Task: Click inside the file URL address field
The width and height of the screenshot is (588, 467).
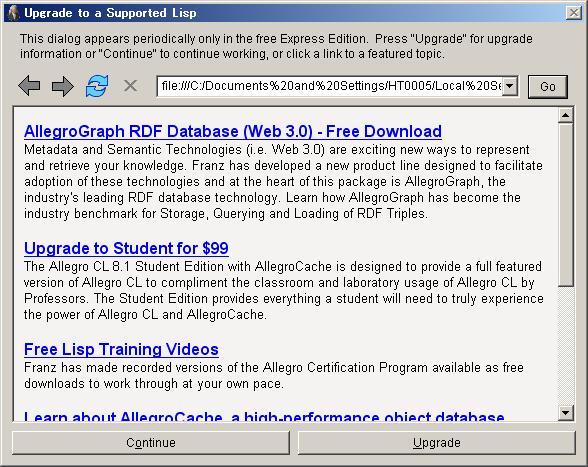Action: pos(330,86)
